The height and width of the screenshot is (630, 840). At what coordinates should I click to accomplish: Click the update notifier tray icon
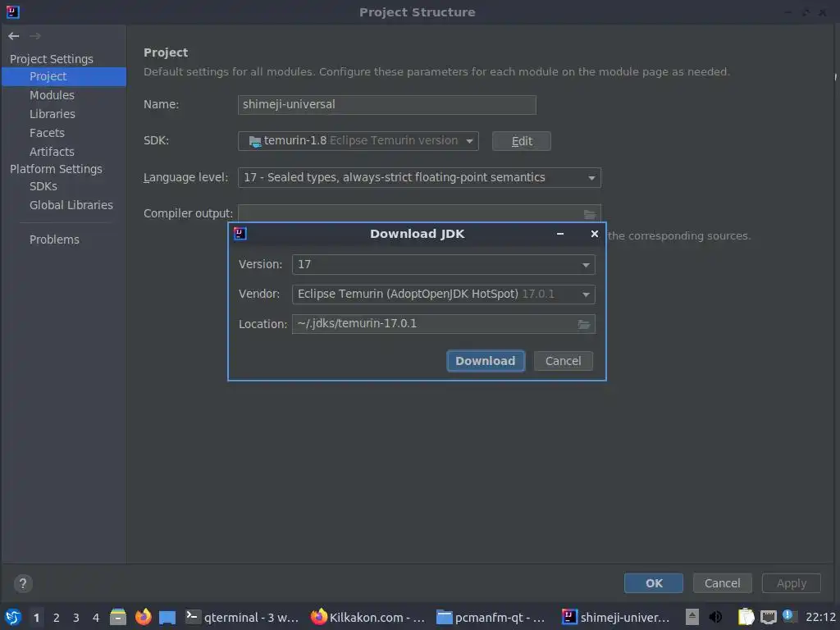[787, 615]
